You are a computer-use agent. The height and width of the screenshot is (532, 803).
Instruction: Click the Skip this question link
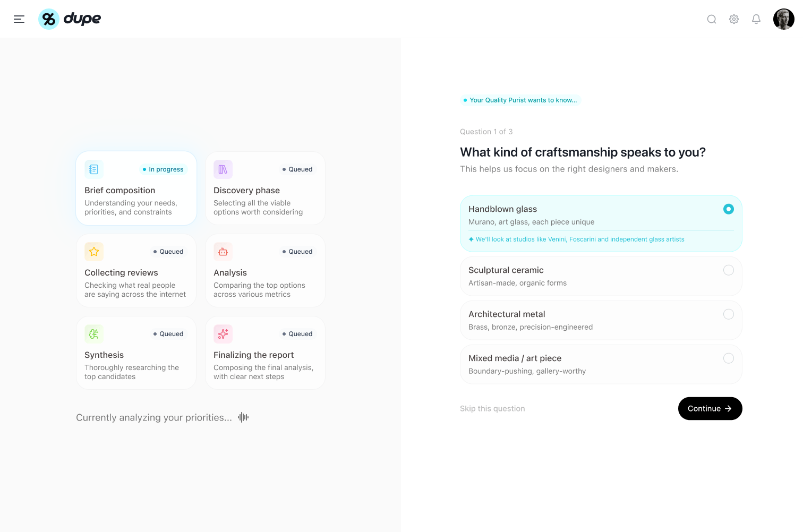(x=492, y=409)
